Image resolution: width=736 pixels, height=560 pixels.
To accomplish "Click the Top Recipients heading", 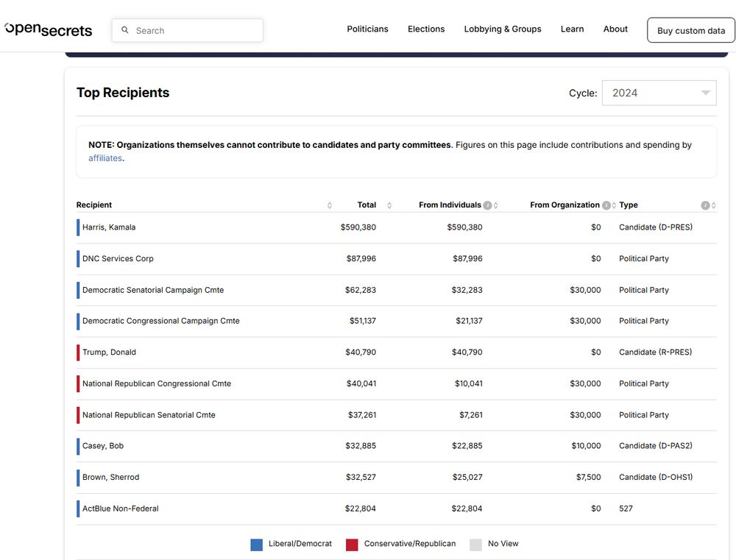I will coord(123,93).
